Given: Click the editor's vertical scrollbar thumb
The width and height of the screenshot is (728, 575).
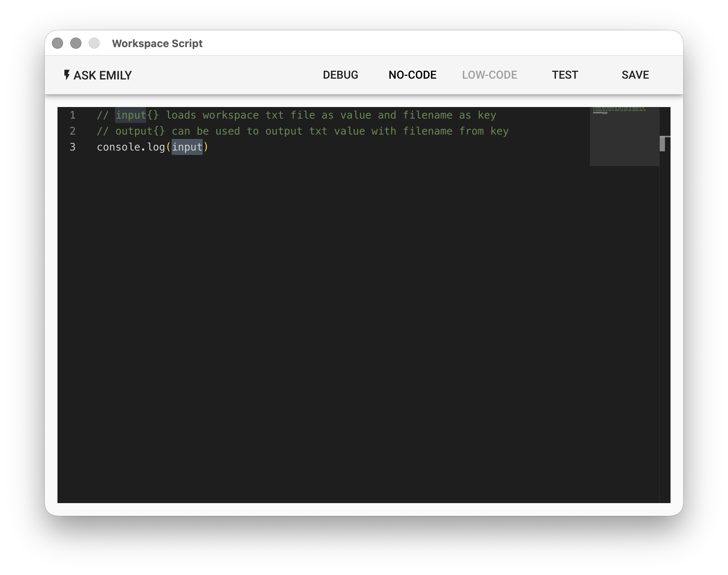Looking at the screenshot, I should pyautogui.click(x=663, y=144).
